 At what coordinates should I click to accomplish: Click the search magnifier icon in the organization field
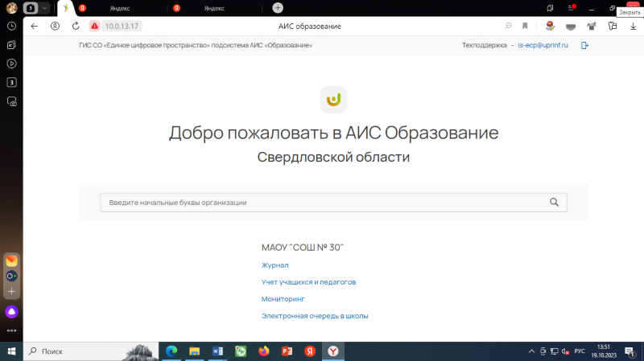tap(554, 203)
